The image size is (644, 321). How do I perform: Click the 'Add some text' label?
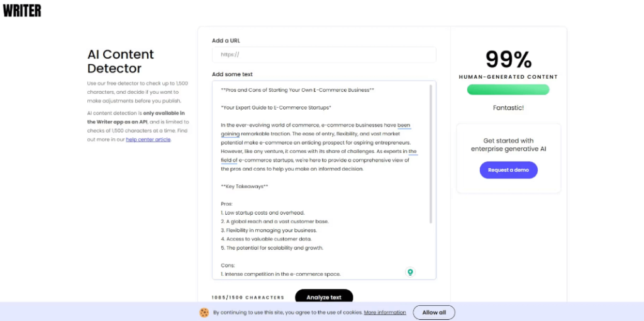coord(233,74)
